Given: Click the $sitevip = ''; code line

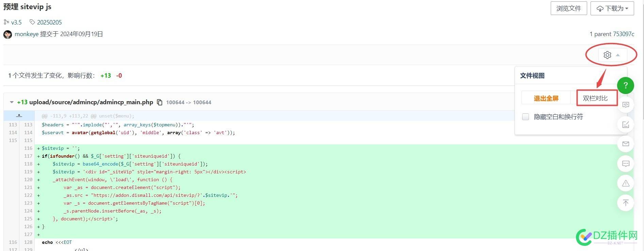Looking at the screenshot, I should pos(61,148).
